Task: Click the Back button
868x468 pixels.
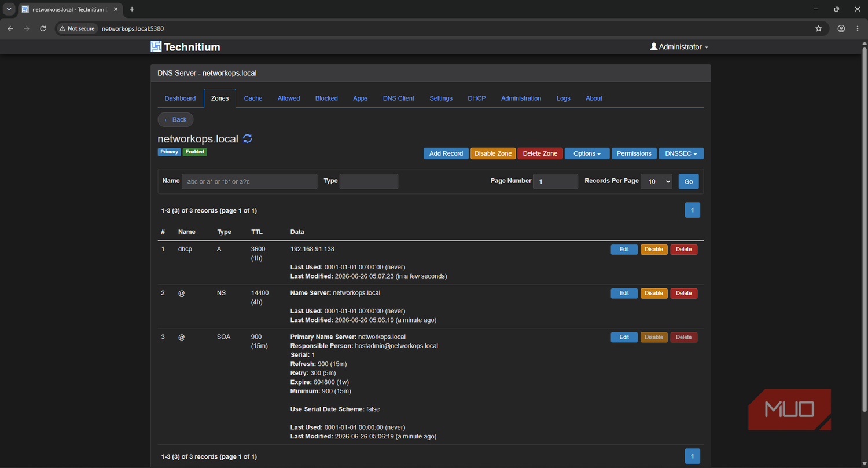Action: (x=175, y=119)
